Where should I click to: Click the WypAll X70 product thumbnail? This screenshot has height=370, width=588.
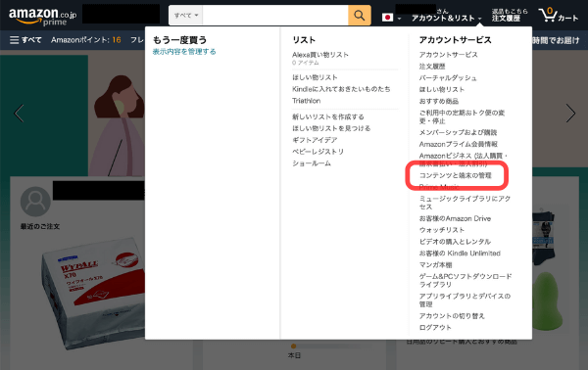click(x=93, y=294)
